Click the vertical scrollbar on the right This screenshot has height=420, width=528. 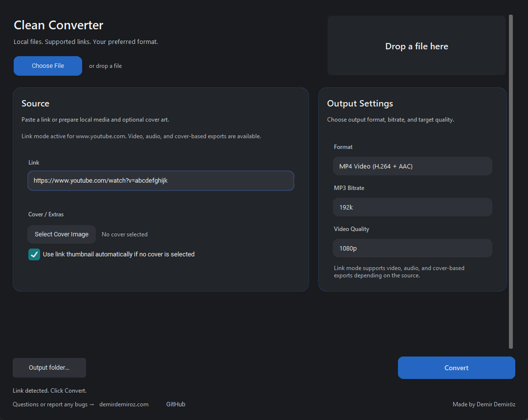511,182
